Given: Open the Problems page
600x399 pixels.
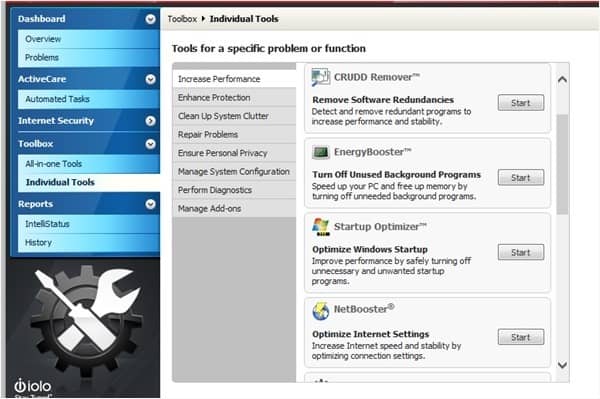Looking at the screenshot, I should (x=88, y=58).
